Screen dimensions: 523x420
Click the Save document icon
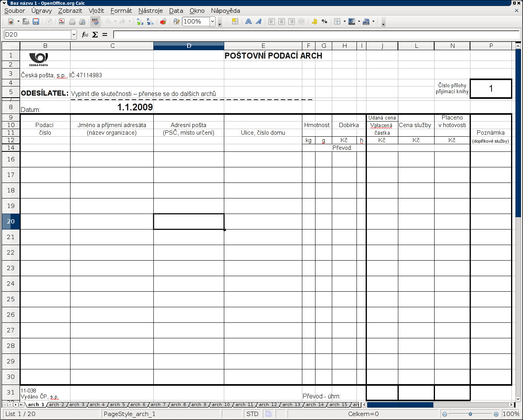[36, 22]
